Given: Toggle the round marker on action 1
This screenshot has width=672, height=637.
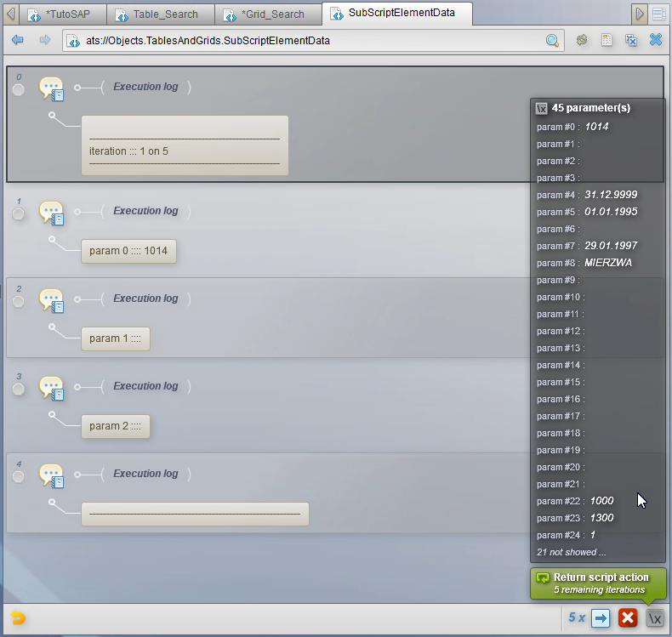Looking at the screenshot, I should [x=19, y=213].
